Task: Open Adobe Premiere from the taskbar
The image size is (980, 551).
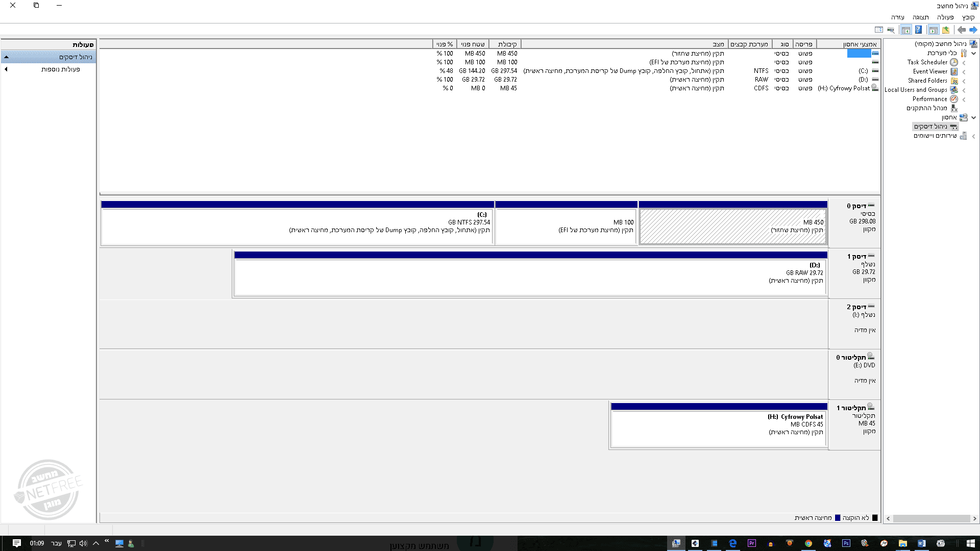Action: 751,543
